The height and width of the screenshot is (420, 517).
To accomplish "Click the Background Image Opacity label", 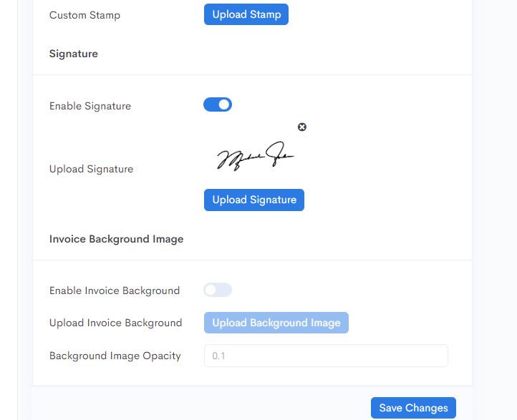I will click(x=115, y=356).
